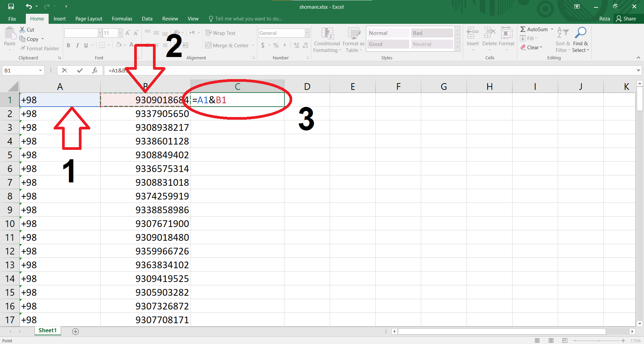Toggle Bold formatting
Viewport: 644px width, 344px height.
point(68,45)
